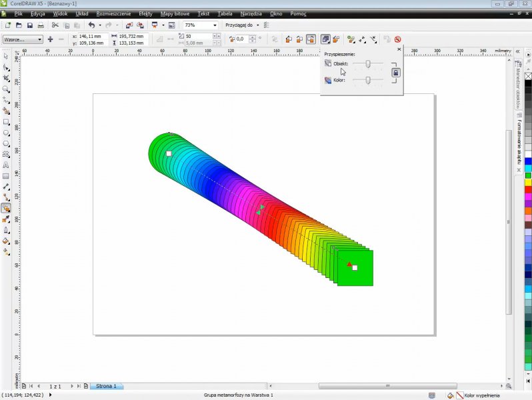Toggle the selected acceleration button on property bar
Screen dimensions: 532x400
coord(325,39)
